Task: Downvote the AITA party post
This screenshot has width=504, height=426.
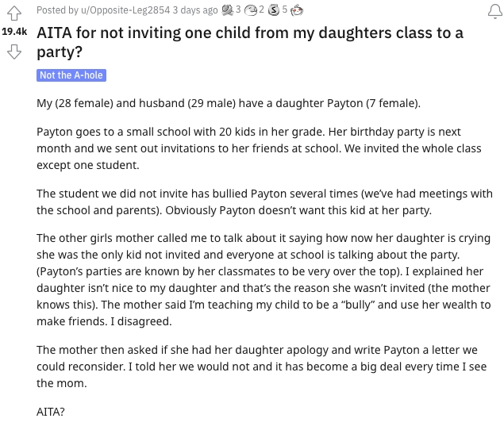Action: tap(14, 52)
